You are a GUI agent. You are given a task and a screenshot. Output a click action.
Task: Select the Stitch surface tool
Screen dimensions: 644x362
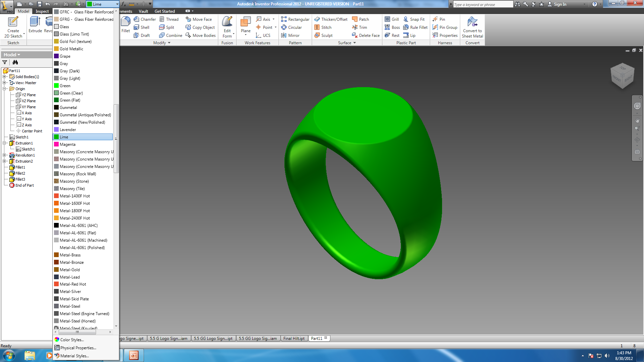pos(323,27)
